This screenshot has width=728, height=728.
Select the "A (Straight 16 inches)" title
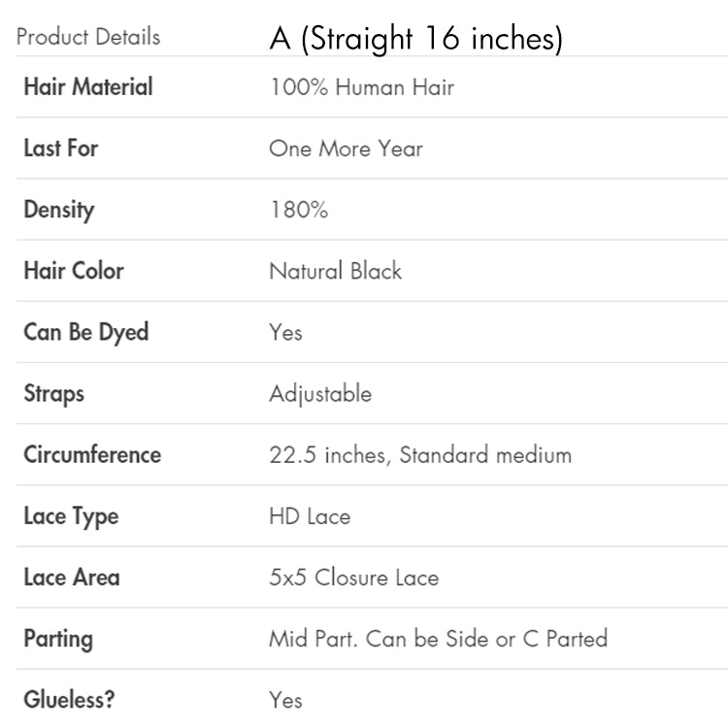415,38
